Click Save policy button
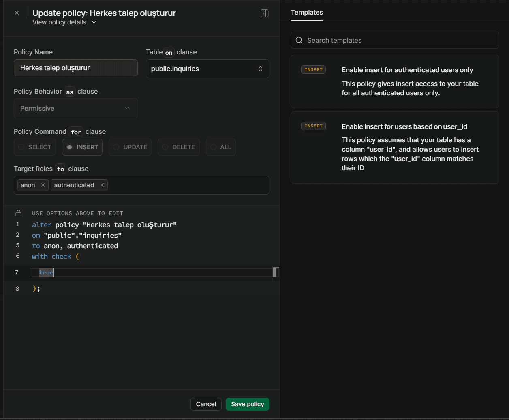The height and width of the screenshot is (420, 509). [248, 404]
